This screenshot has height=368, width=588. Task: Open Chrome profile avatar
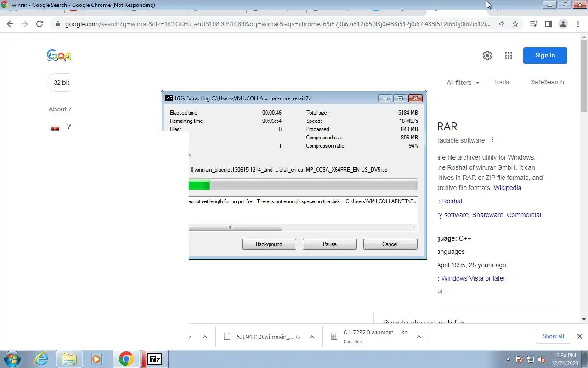point(563,24)
